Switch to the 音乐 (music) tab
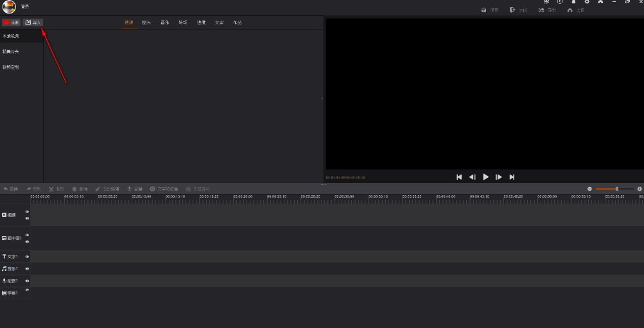Image resolution: width=644 pixels, height=328 pixels. coord(165,22)
